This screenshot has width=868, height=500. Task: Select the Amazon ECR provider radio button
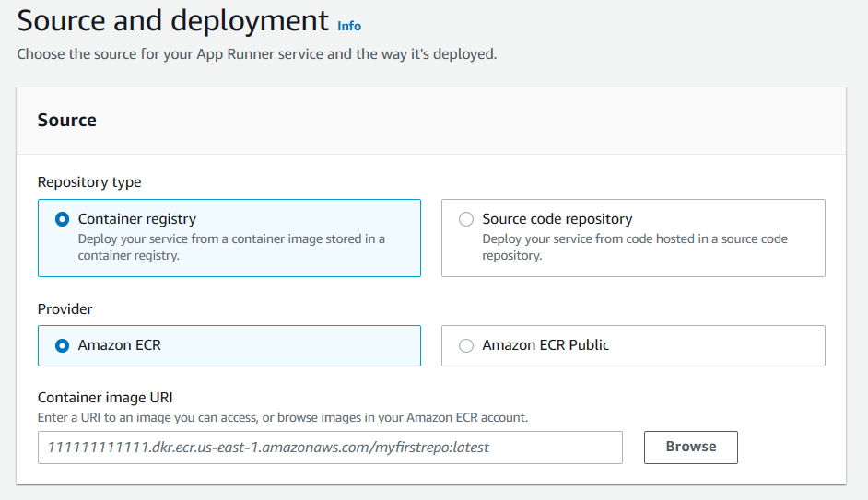[x=62, y=345]
